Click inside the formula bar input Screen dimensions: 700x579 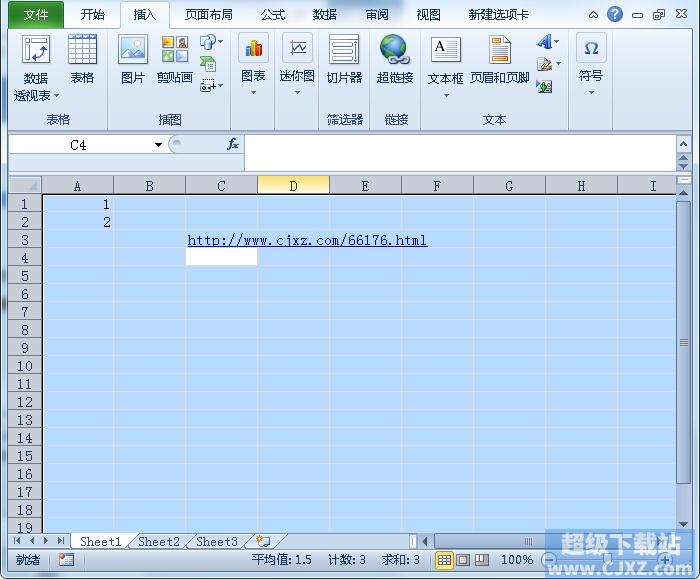460,153
